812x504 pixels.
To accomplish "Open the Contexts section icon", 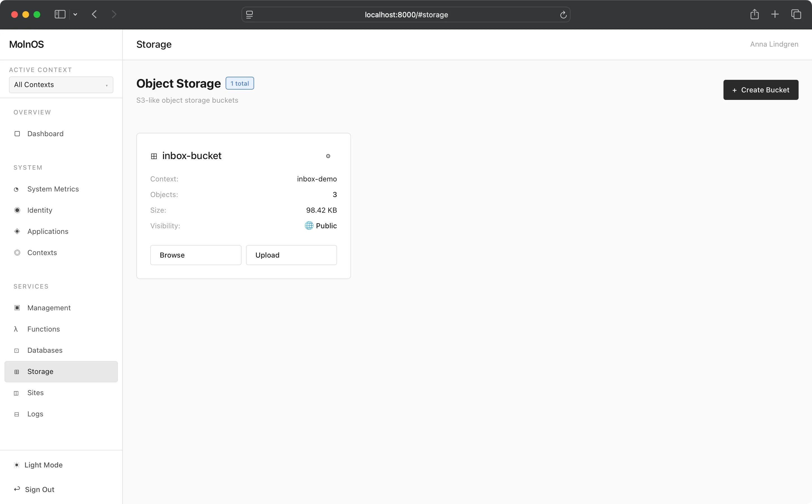I will point(17,253).
